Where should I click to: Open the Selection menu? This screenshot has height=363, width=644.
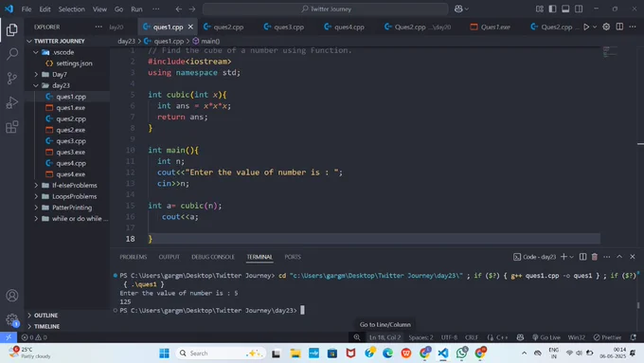click(71, 9)
